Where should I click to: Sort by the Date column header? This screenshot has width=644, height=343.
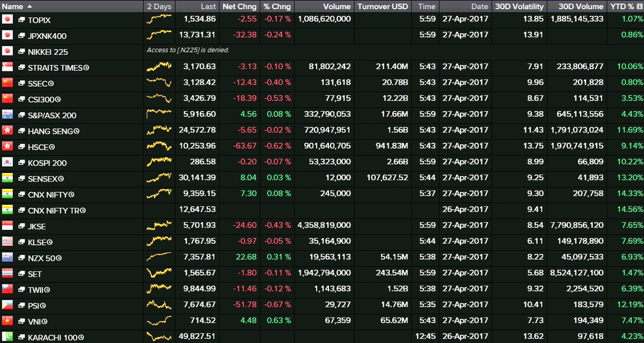(465, 6)
